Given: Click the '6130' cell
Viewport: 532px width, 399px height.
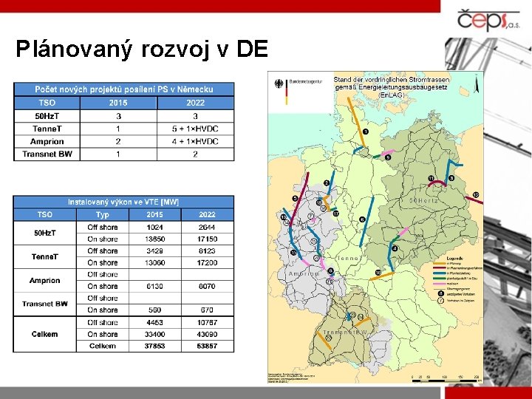Looking at the screenshot, I should [154, 287].
